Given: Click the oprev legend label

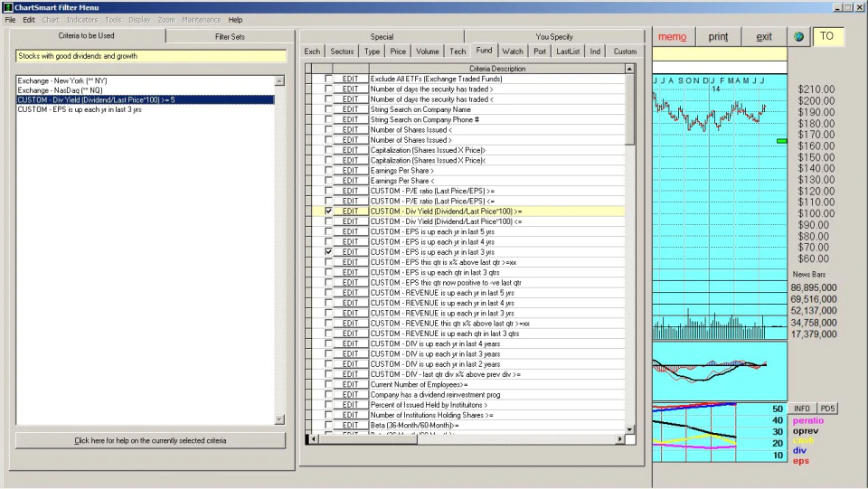Looking at the screenshot, I should pyautogui.click(x=806, y=431).
